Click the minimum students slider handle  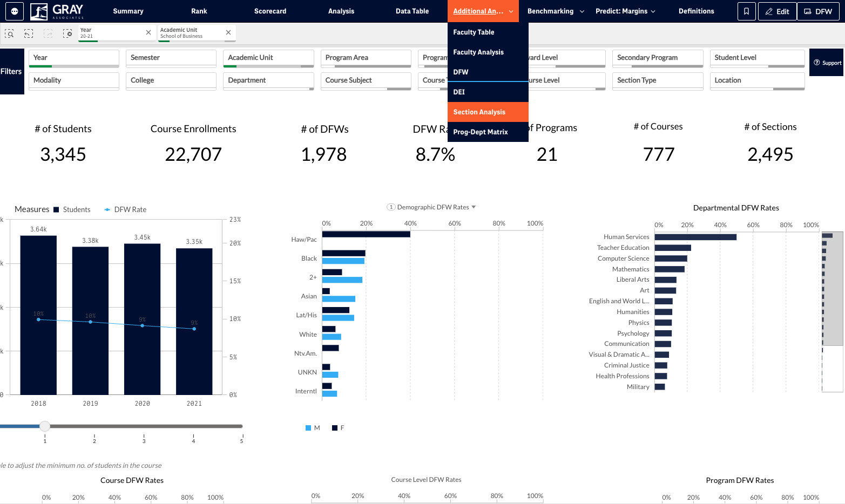tap(45, 426)
